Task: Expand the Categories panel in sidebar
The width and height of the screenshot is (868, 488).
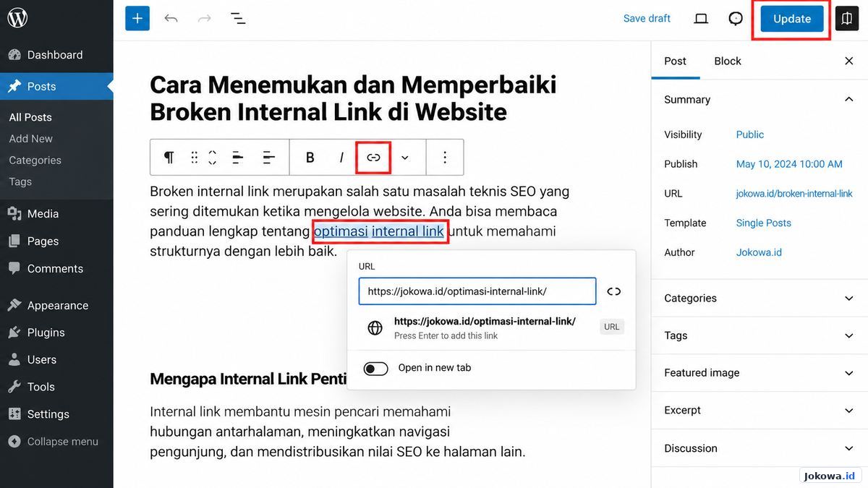Action: pyautogui.click(x=759, y=298)
